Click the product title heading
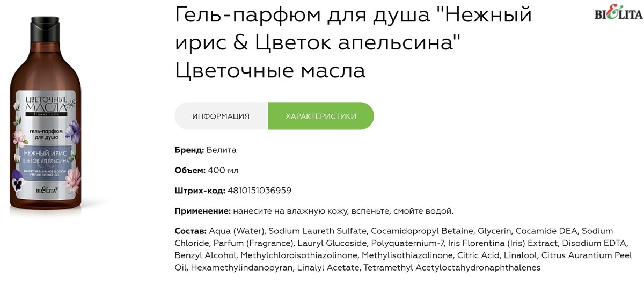644x285 pixels. (353, 43)
